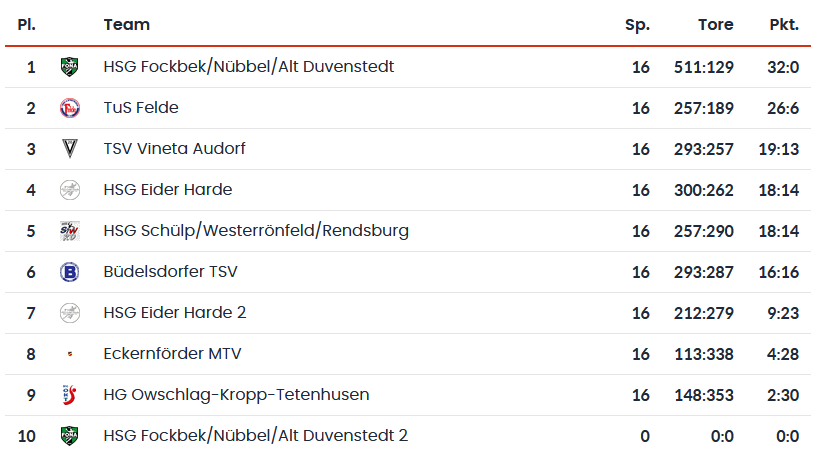Viewport: 815px width, 459px height.
Task: Click the HSG Eider Harde 2 logo
Action: tap(70, 313)
